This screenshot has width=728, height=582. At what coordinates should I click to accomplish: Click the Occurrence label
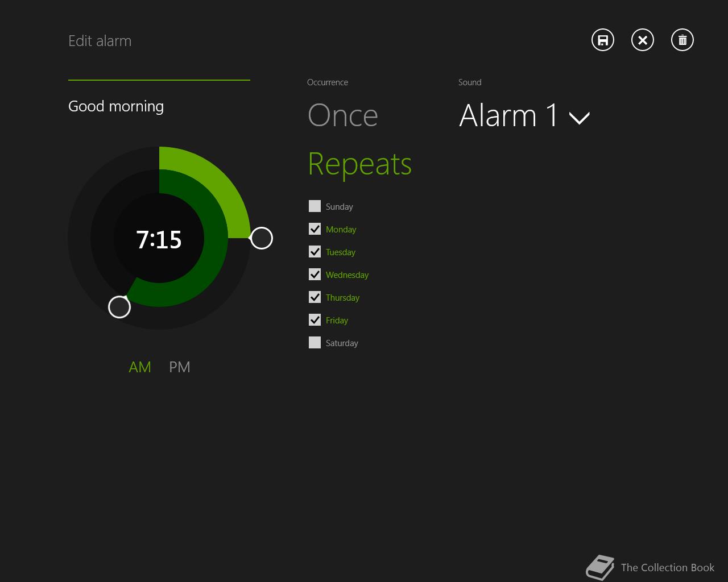coord(328,82)
